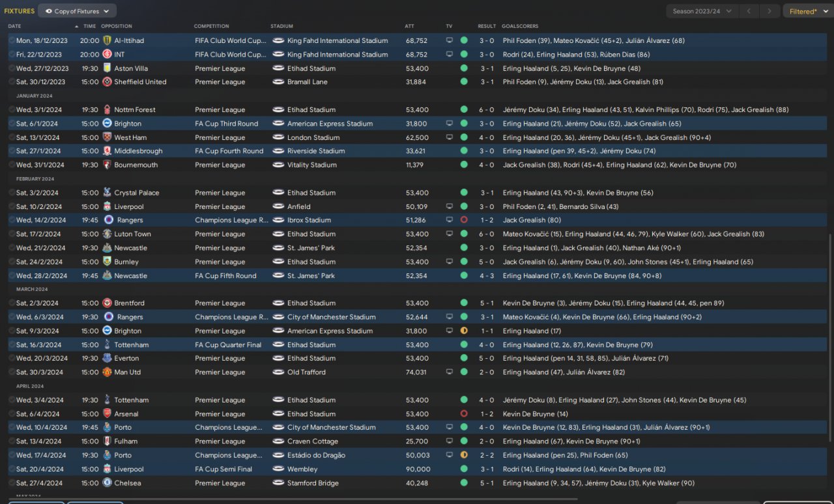This screenshot has width=834, height=504.
Task: Toggle the tick circle for Wed, 3/1/2024
Action: (12, 110)
